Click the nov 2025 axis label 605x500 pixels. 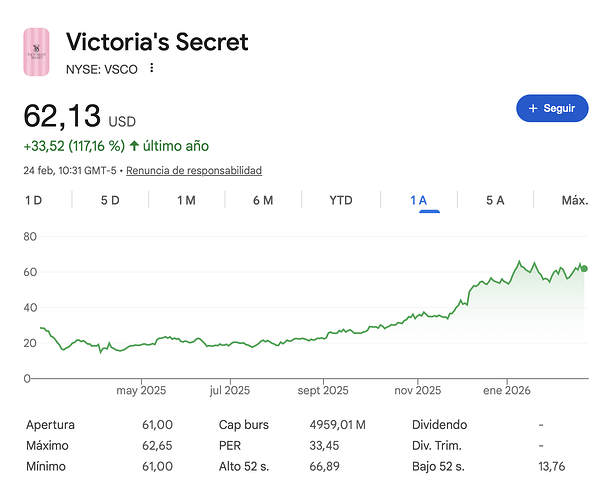(416, 390)
